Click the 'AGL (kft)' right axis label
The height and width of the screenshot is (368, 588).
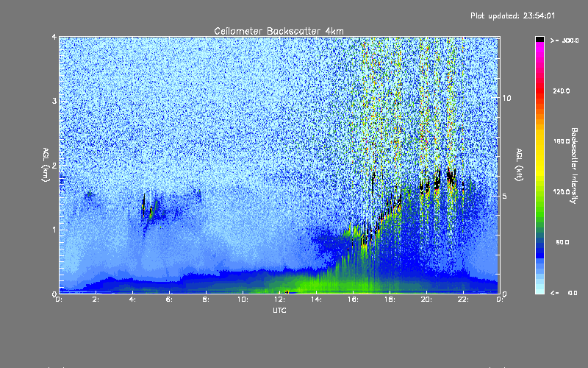(x=519, y=165)
